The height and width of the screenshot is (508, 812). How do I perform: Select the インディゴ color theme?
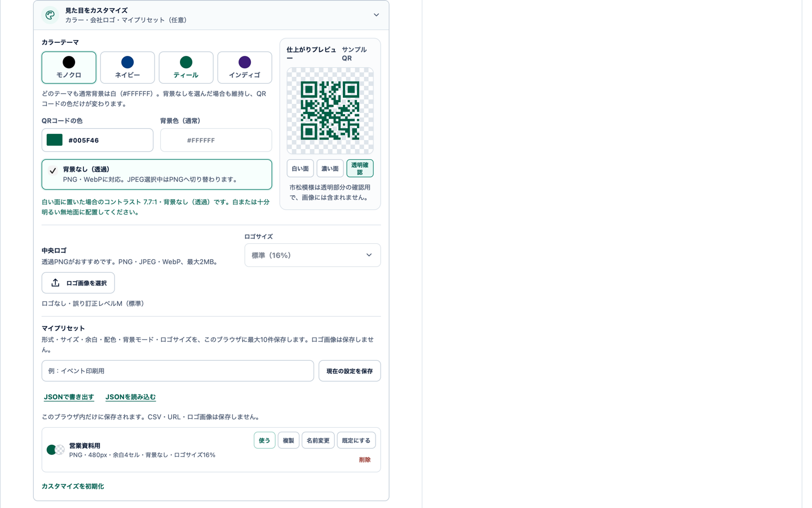tap(245, 68)
